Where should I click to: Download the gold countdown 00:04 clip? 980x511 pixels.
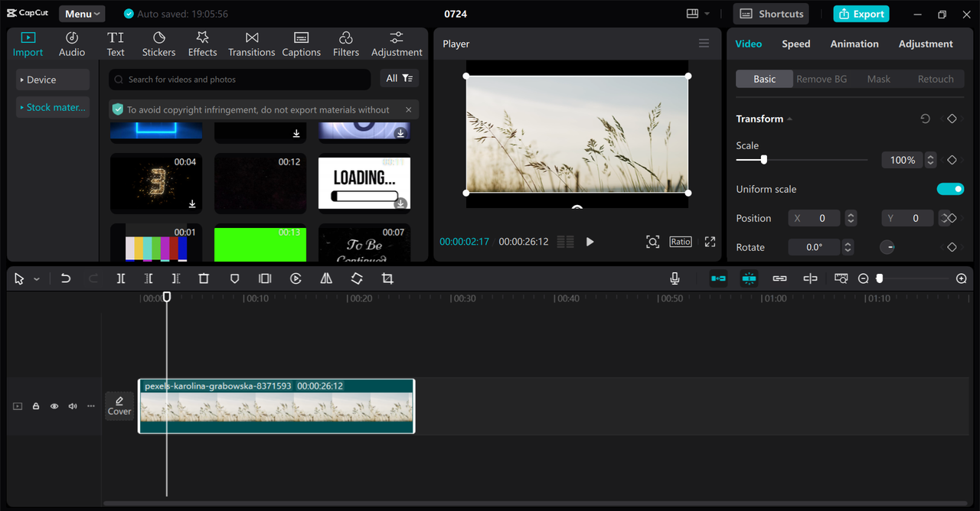pyautogui.click(x=192, y=204)
